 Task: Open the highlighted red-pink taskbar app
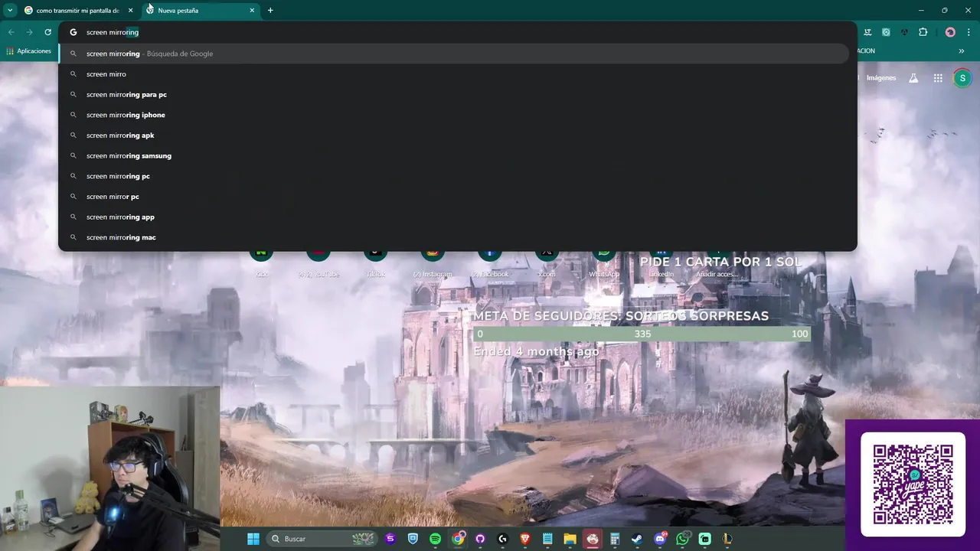[593, 539]
